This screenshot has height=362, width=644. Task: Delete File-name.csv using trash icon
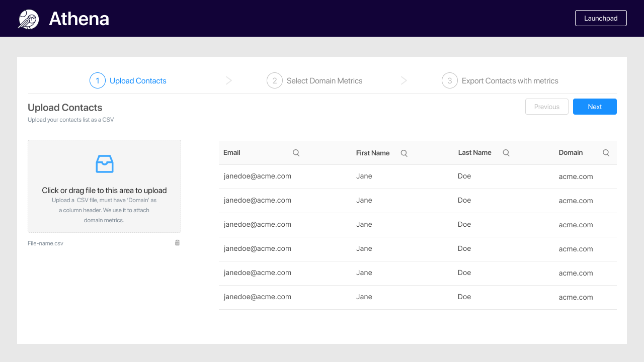point(177,243)
